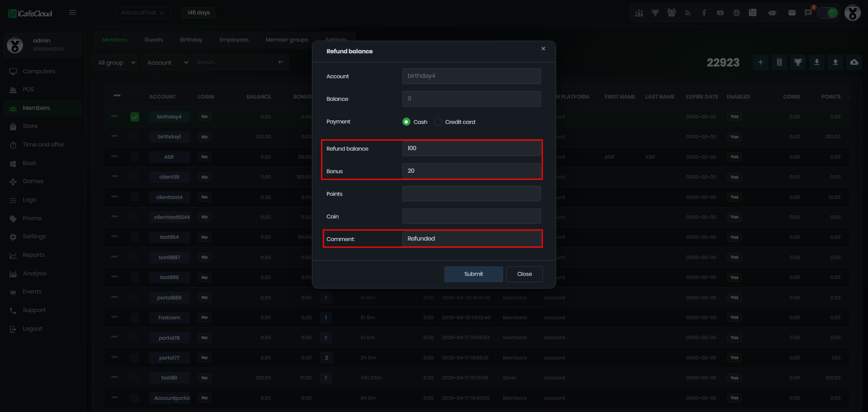The height and width of the screenshot is (412, 868).
Task: Toggle the green switch in top bar
Action: coord(828,13)
